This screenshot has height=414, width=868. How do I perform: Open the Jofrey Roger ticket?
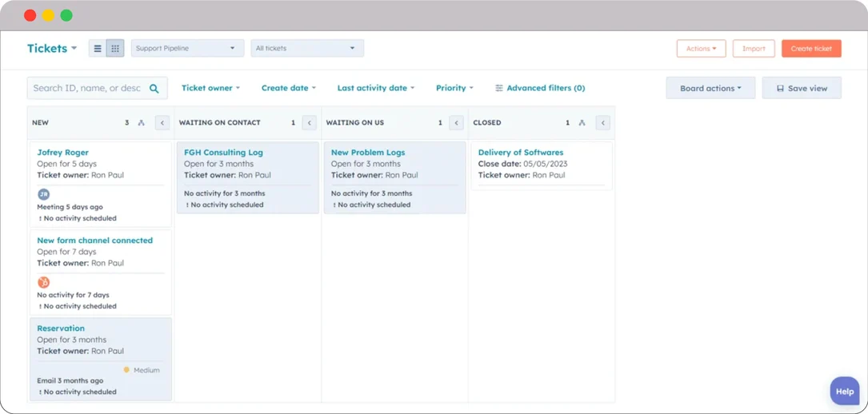click(62, 153)
